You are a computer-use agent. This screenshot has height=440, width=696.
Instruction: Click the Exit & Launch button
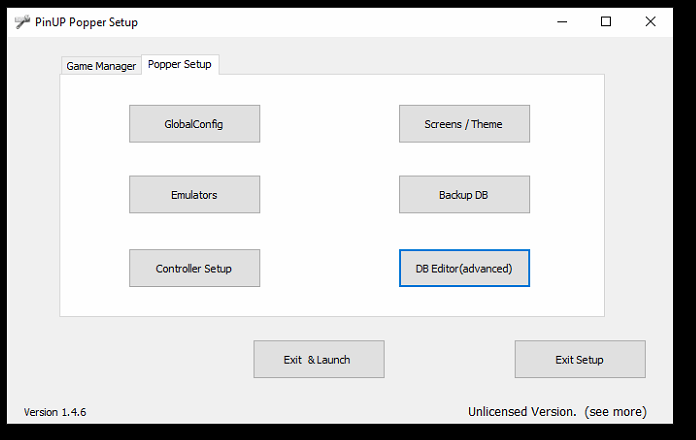(x=319, y=359)
